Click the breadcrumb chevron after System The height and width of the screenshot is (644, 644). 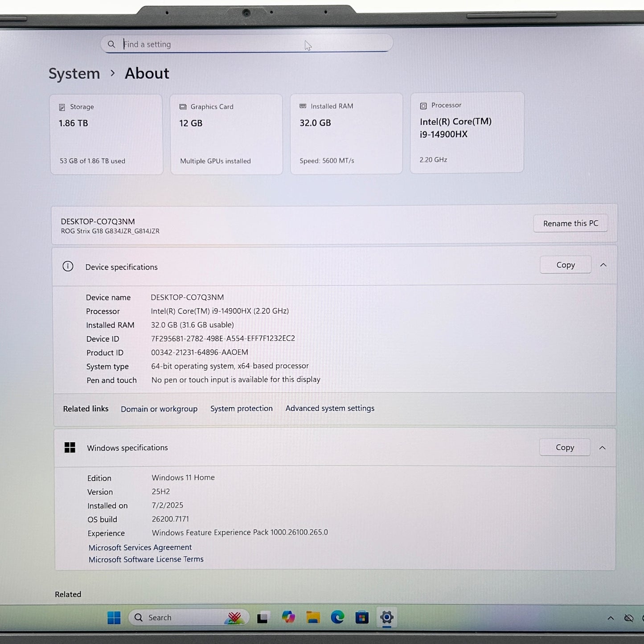pos(113,73)
